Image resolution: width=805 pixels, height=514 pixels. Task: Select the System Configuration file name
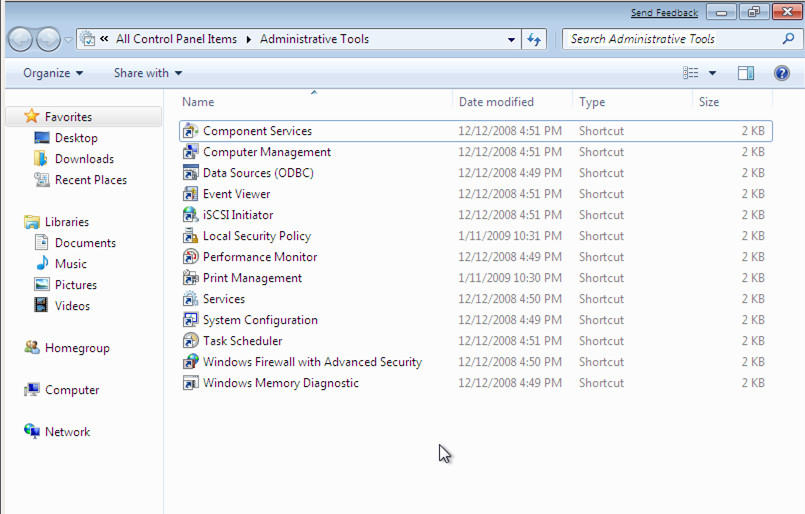[260, 320]
